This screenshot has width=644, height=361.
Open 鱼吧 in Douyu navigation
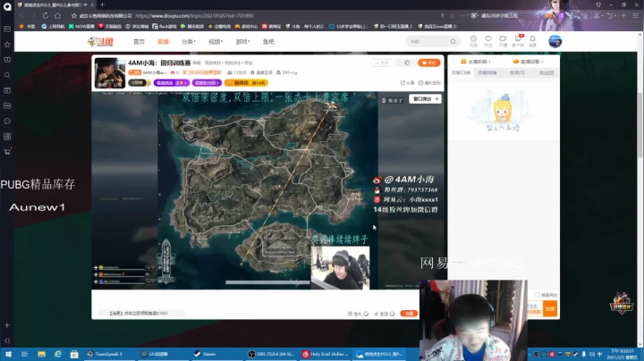click(x=268, y=41)
